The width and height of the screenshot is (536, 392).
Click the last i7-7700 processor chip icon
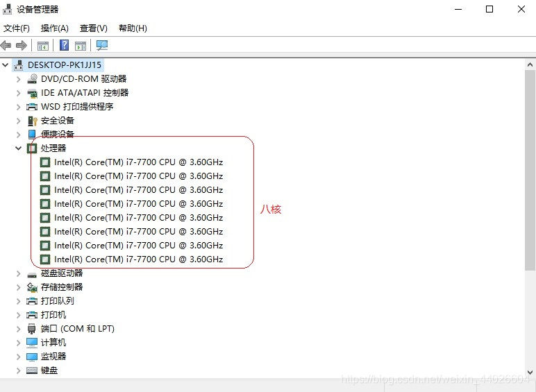(x=45, y=259)
